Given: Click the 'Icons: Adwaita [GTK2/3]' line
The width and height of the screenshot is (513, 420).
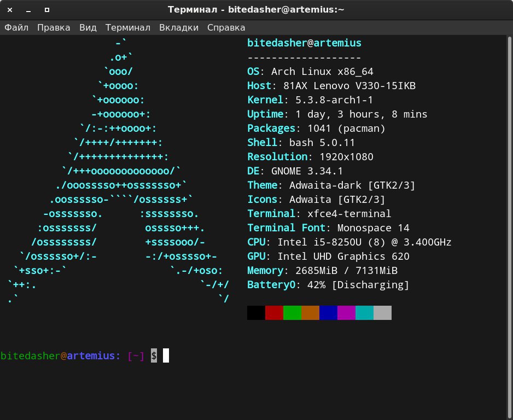Looking at the screenshot, I should click(x=316, y=199).
